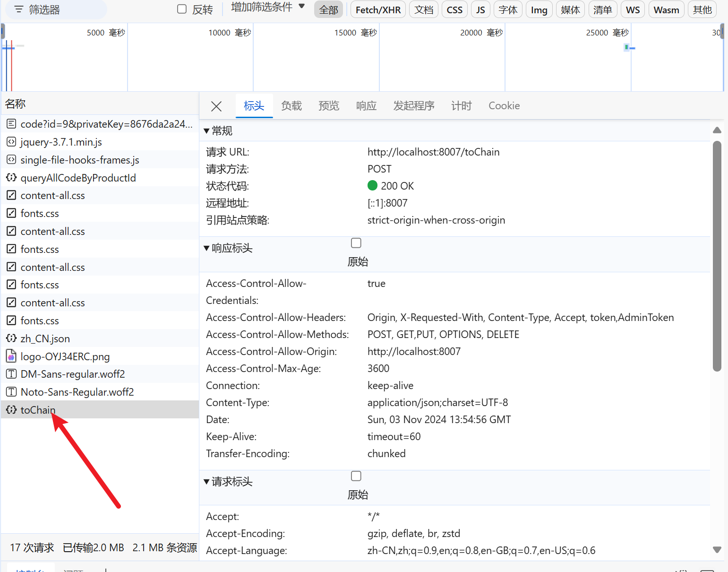
Task: Switch to the 标头 headers tab
Action: (254, 106)
